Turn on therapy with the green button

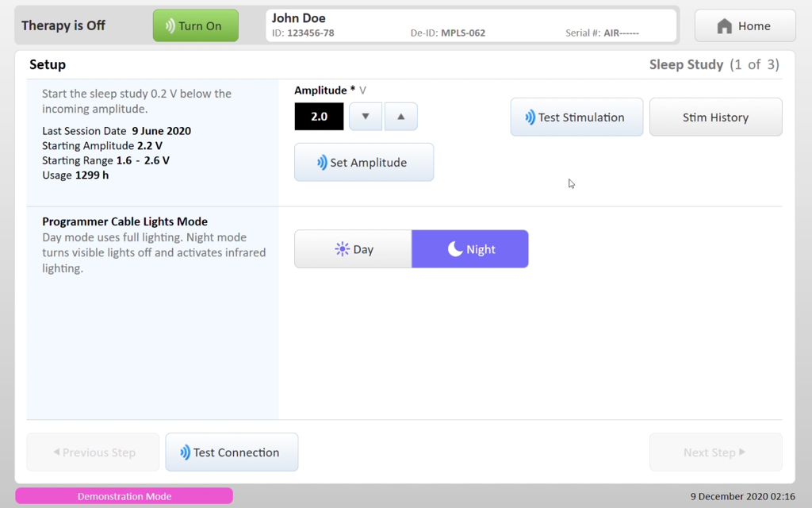click(195, 25)
